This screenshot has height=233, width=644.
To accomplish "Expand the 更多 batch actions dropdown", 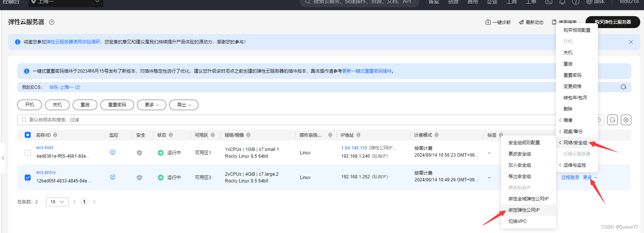I will tap(152, 105).
